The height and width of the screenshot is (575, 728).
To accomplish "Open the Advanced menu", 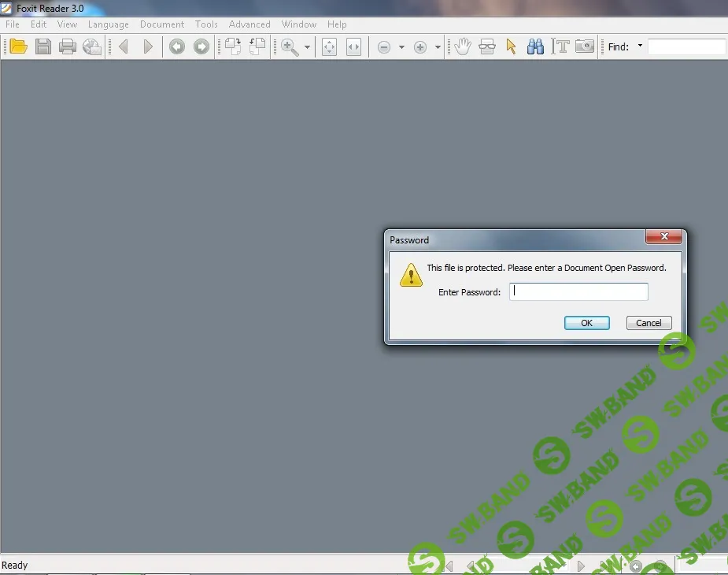I will [x=249, y=24].
